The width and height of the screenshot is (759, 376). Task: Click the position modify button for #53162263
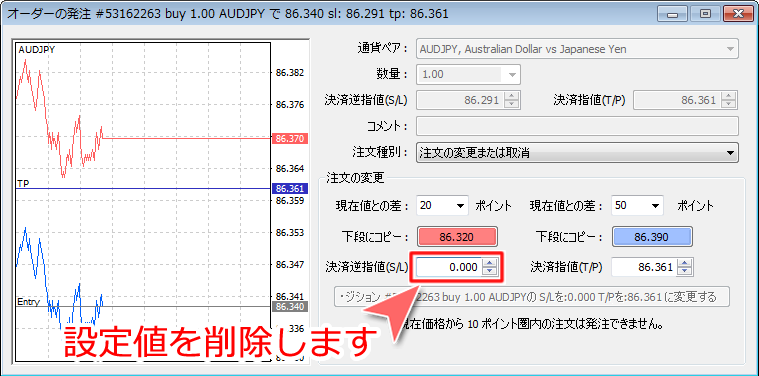[531, 296]
